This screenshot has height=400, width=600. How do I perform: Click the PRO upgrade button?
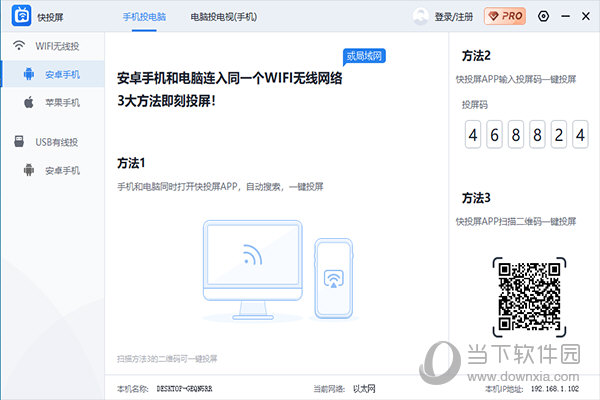[505, 16]
